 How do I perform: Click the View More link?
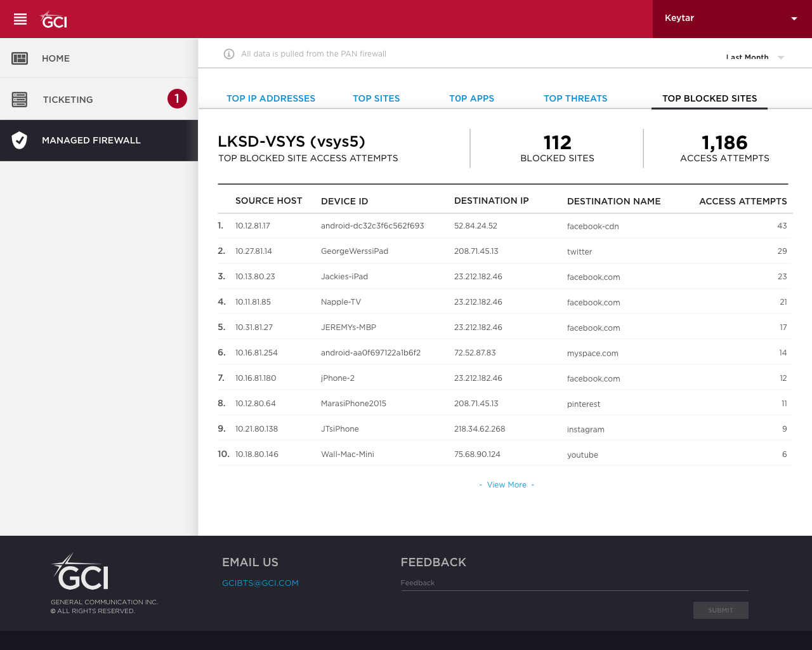tap(507, 485)
